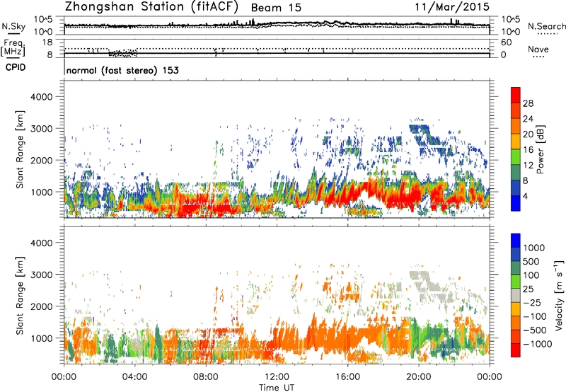566x392 pixels.
Task: Click the "12" label on the power scale
Action: point(528,166)
